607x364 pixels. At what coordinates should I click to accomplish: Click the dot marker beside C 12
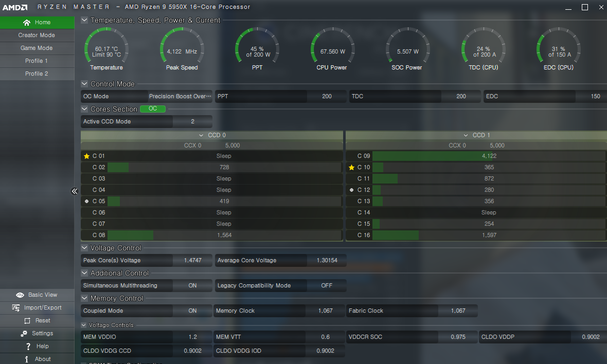point(351,190)
